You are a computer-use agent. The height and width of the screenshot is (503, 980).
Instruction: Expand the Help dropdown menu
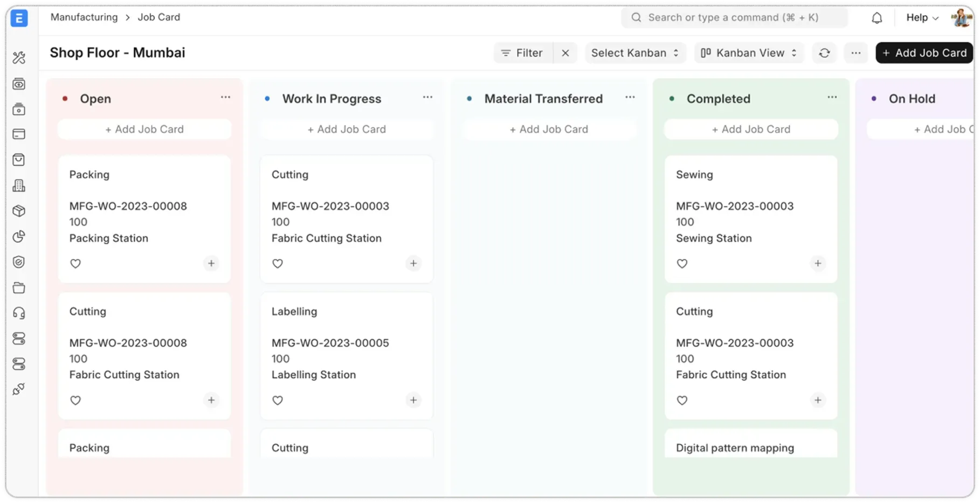921,17
